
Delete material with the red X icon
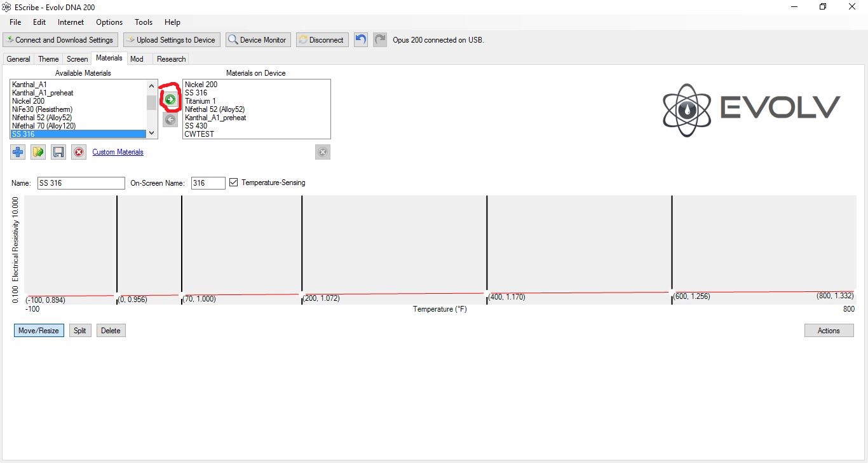[78, 152]
